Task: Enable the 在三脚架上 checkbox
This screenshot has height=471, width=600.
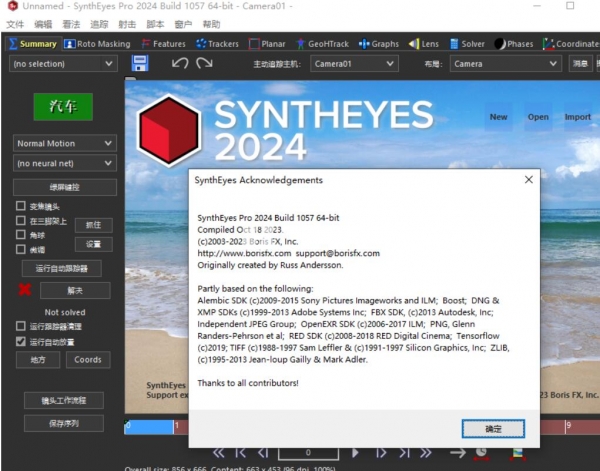Action: 21,220
